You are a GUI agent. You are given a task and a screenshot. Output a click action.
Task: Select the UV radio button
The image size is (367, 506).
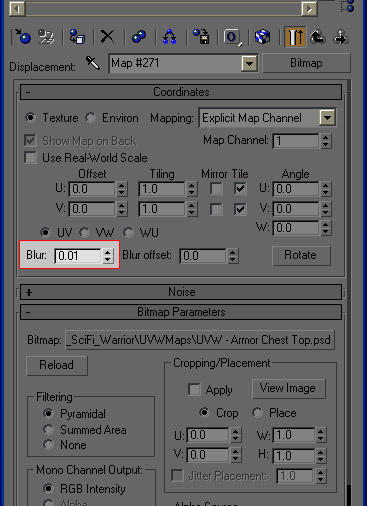pyautogui.click(x=45, y=232)
